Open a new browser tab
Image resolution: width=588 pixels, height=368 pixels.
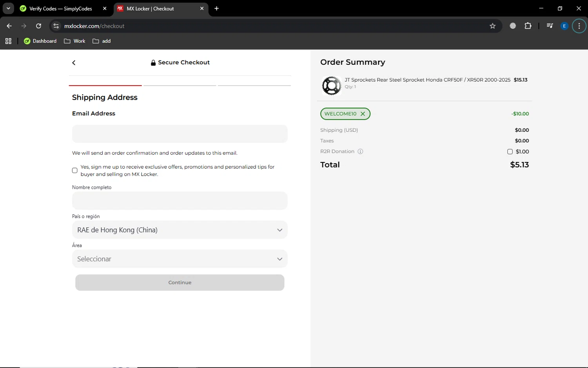(x=217, y=9)
